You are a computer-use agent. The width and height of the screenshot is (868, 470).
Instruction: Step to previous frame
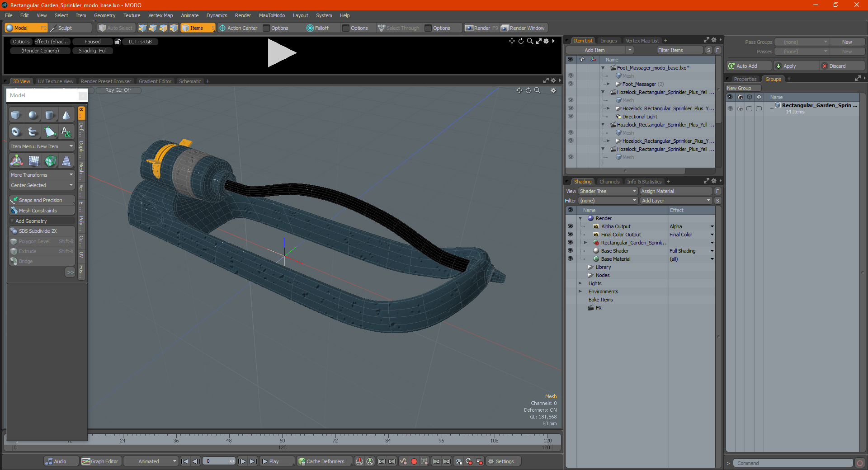[x=196, y=461]
